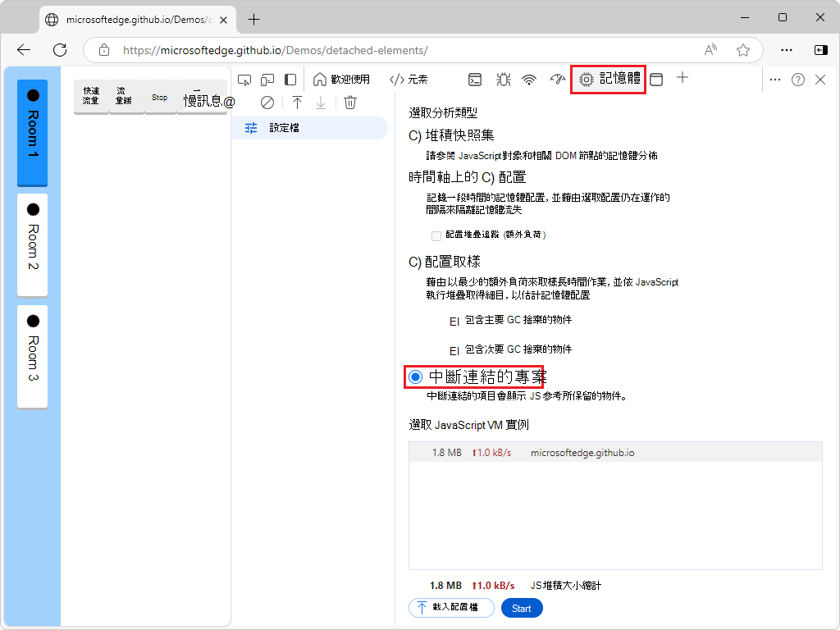Open the Issues debugging icon
Image resolution: width=840 pixels, height=630 pixels.
point(503,80)
